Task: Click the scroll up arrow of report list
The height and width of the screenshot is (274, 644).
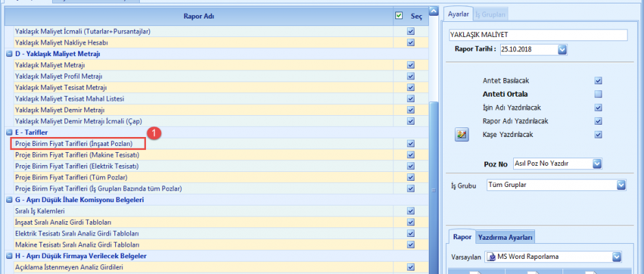Action: pos(433,12)
